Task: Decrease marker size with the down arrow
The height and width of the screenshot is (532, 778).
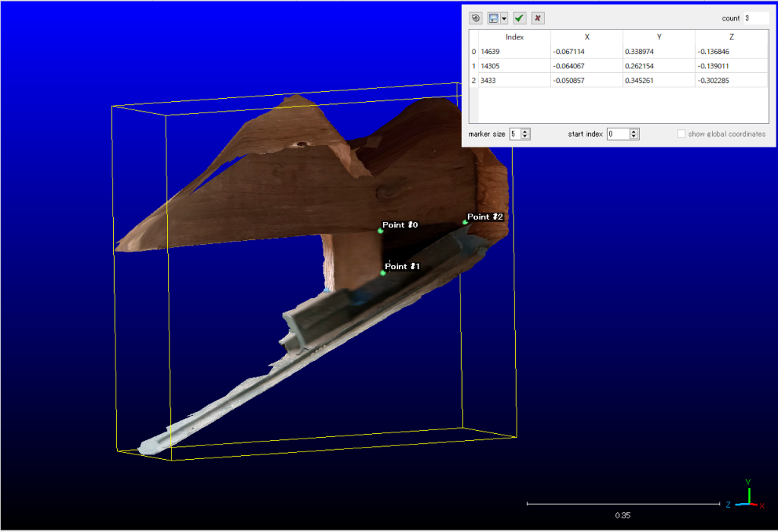Action: [x=526, y=137]
